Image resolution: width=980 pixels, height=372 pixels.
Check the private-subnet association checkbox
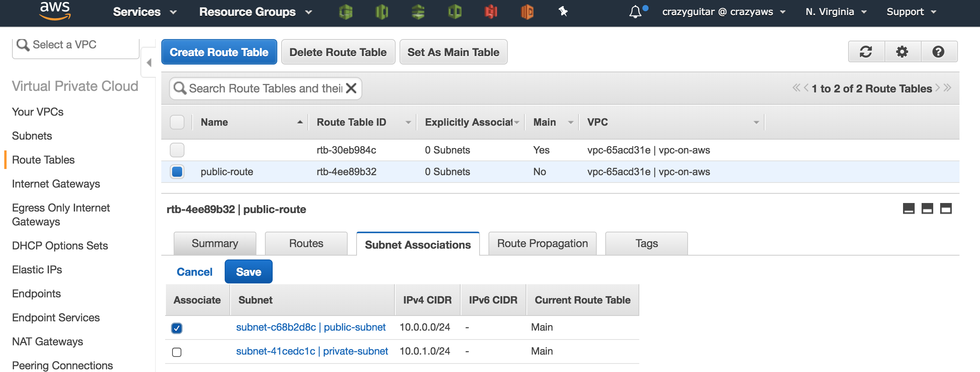(x=177, y=352)
